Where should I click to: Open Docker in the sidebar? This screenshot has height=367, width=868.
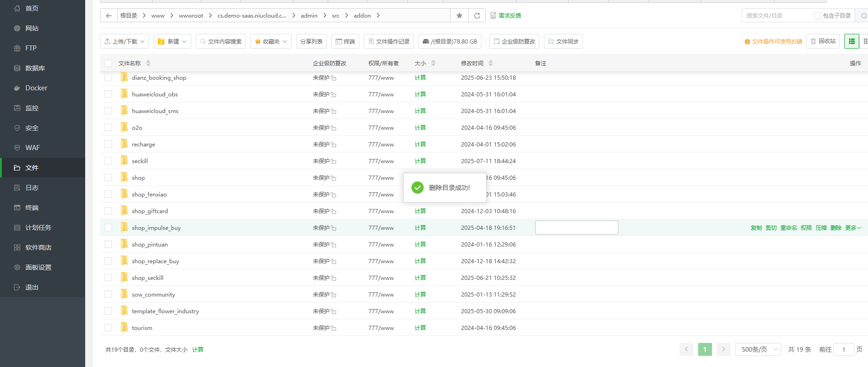36,88
